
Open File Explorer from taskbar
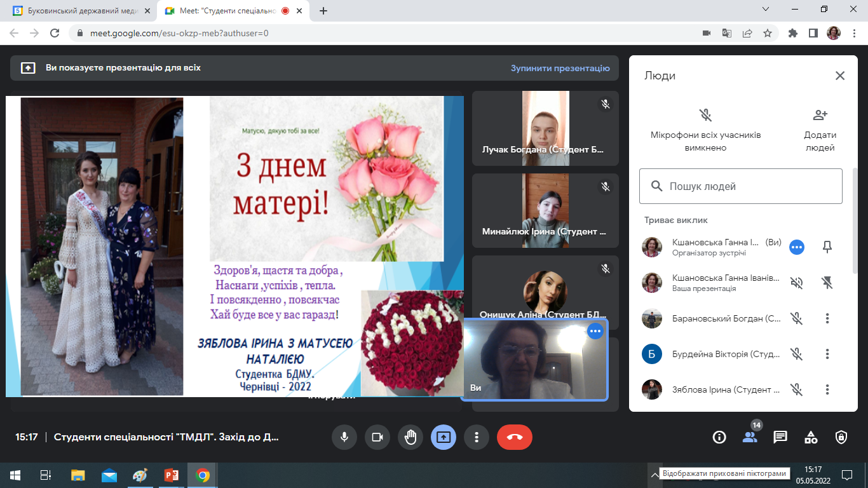pyautogui.click(x=78, y=475)
